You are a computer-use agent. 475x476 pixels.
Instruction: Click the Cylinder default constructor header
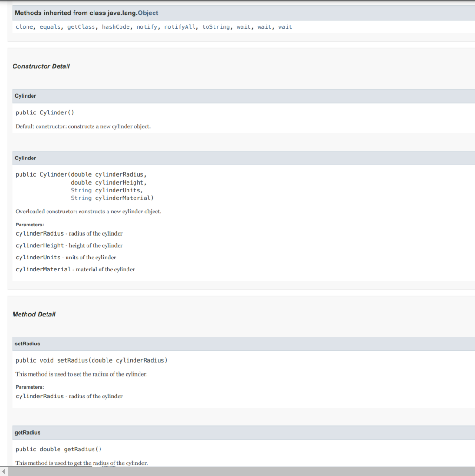[25, 96]
